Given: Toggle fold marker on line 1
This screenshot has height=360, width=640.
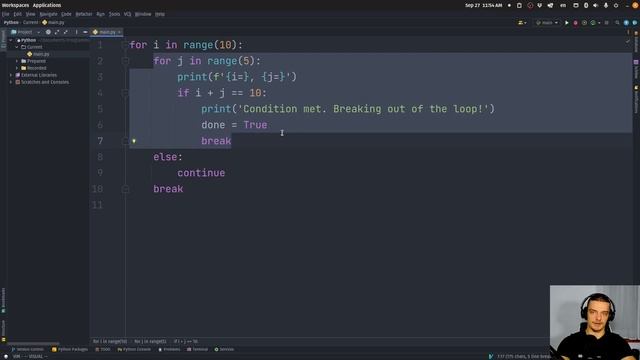Looking at the screenshot, I should coord(125,45).
